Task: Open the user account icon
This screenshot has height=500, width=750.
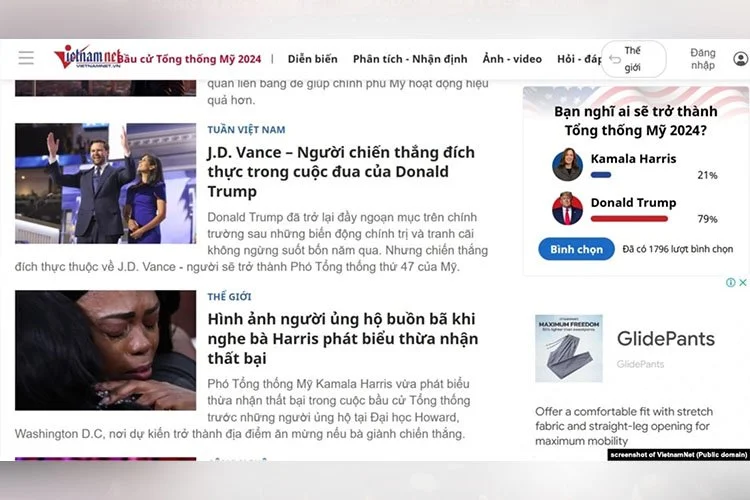Action: [x=740, y=59]
